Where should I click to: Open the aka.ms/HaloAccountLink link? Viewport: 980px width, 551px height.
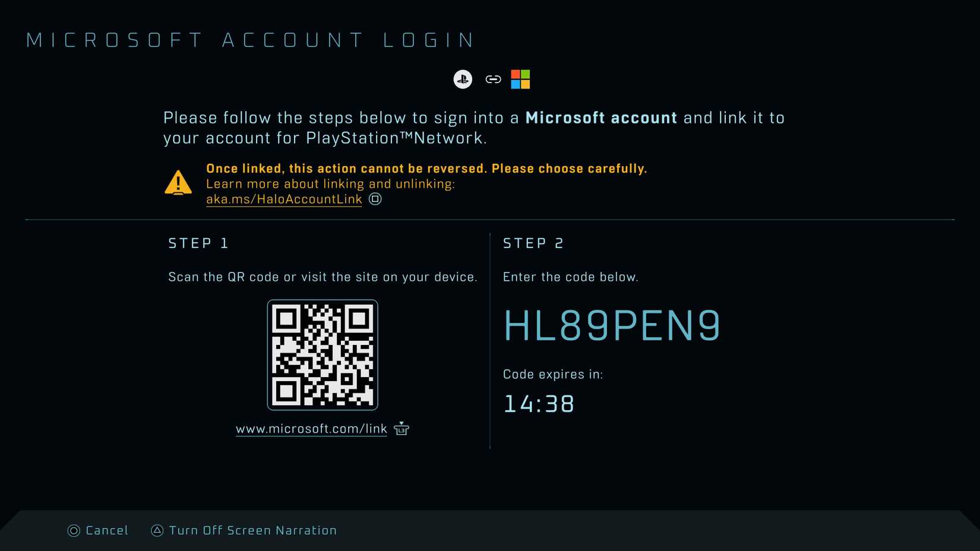(x=284, y=199)
